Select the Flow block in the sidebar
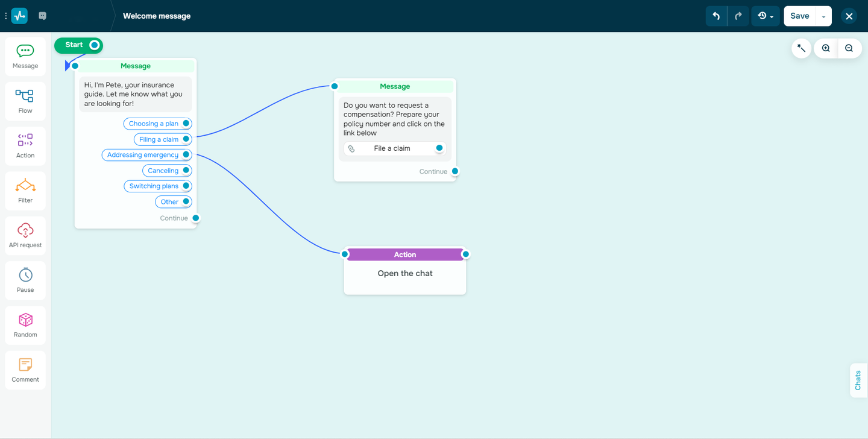The image size is (868, 439). [x=25, y=101]
